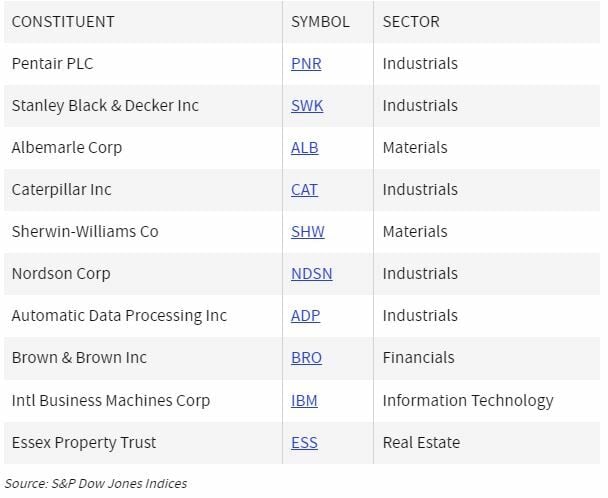Click the SWK stock symbol link
Screen dimensions: 608x498
click(307, 106)
